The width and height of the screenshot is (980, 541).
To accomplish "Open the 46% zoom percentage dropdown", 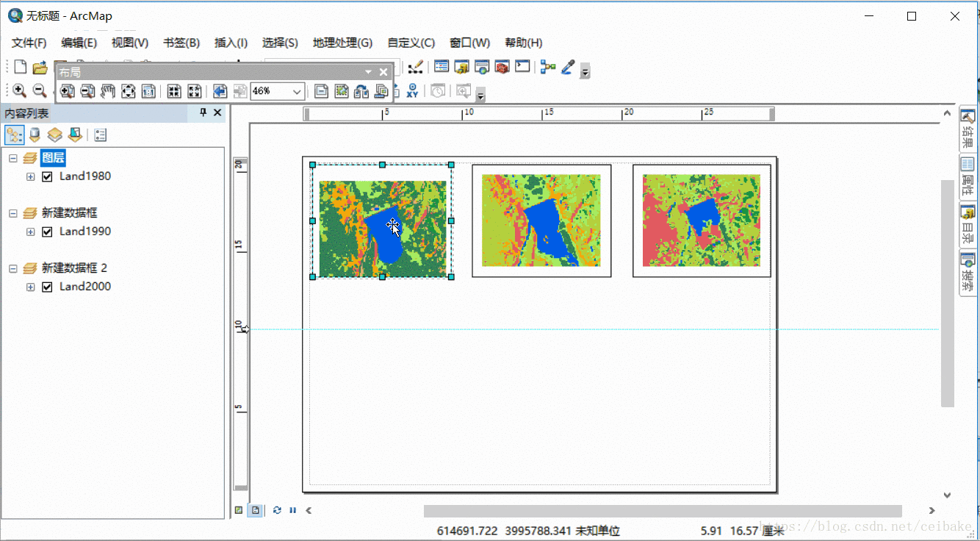I will point(297,91).
